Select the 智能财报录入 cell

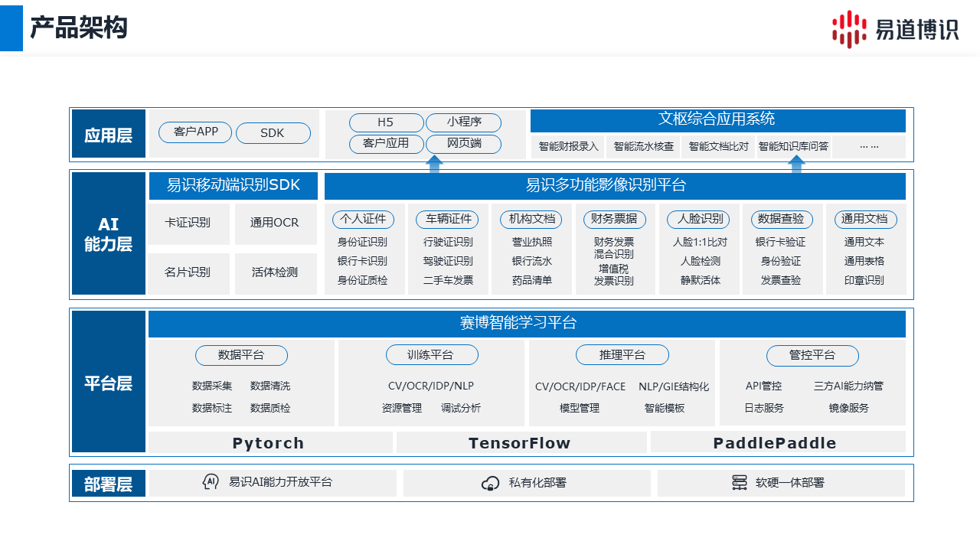pyautogui.click(x=568, y=147)
